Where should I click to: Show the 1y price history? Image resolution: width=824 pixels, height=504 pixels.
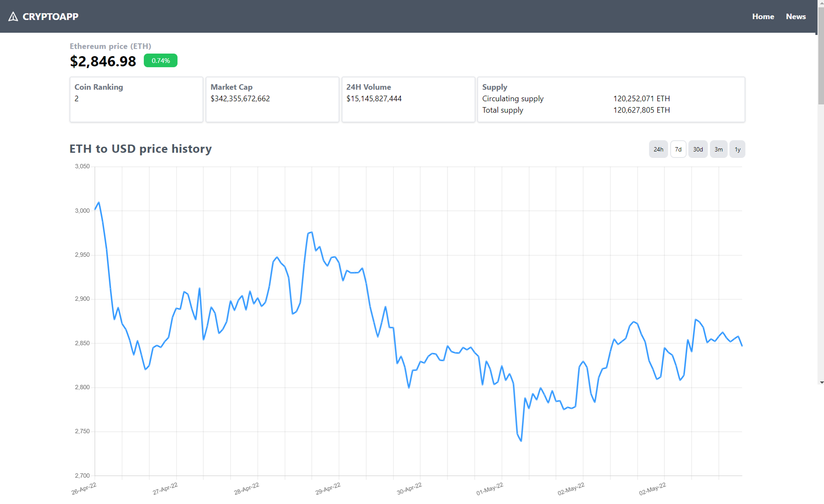click(x=737, y=149)
